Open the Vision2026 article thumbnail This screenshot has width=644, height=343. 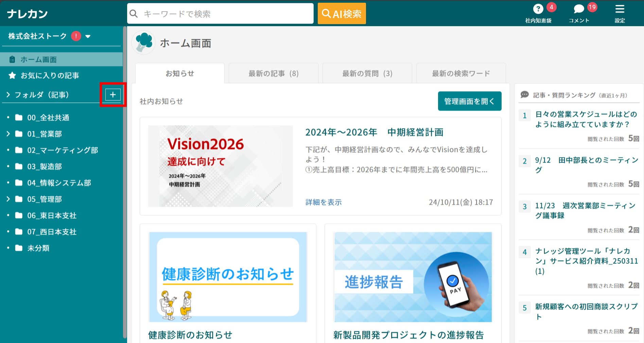(x=220, y=166)
